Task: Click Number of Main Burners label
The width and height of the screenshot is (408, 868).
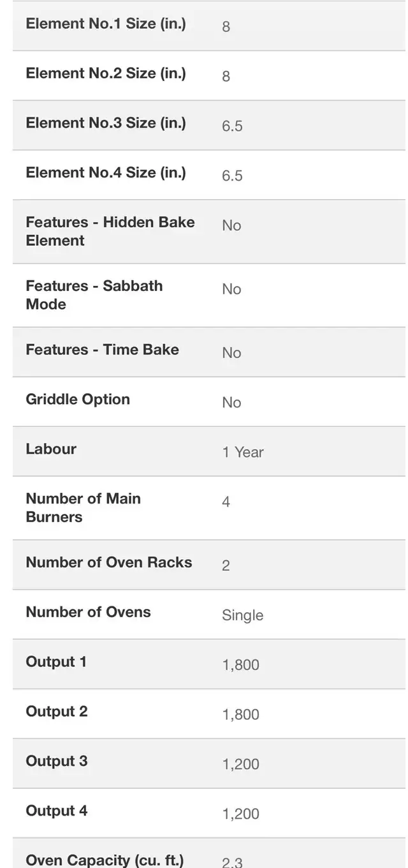Action: (83, 507)
